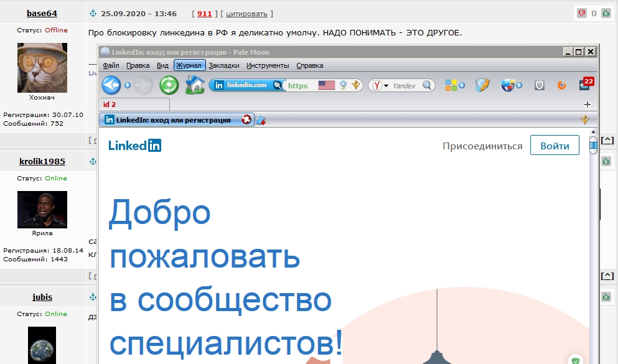Open the Инструменты menu
Image resolution: width=618 pixels, height=364 pixels.
268,65
